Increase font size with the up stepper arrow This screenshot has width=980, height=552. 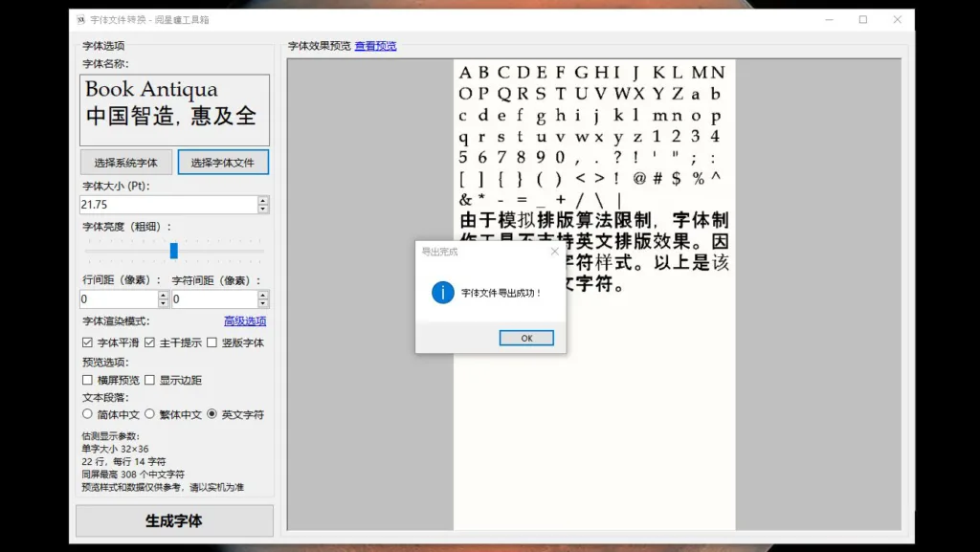[260, 199]
